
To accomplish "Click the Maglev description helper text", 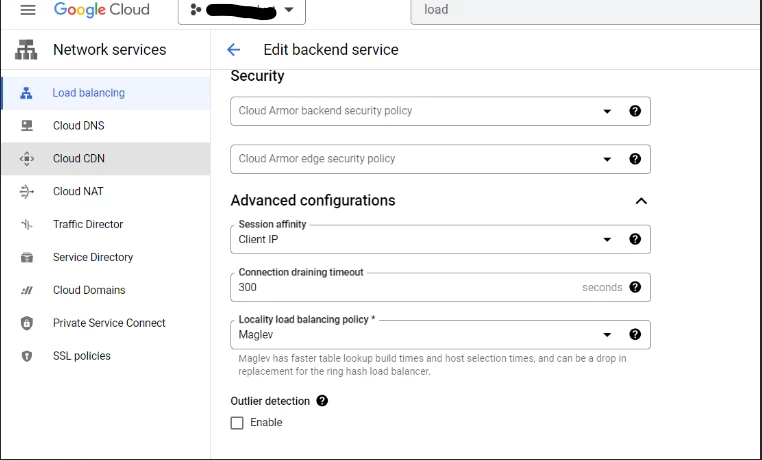I will coord(432,365).
